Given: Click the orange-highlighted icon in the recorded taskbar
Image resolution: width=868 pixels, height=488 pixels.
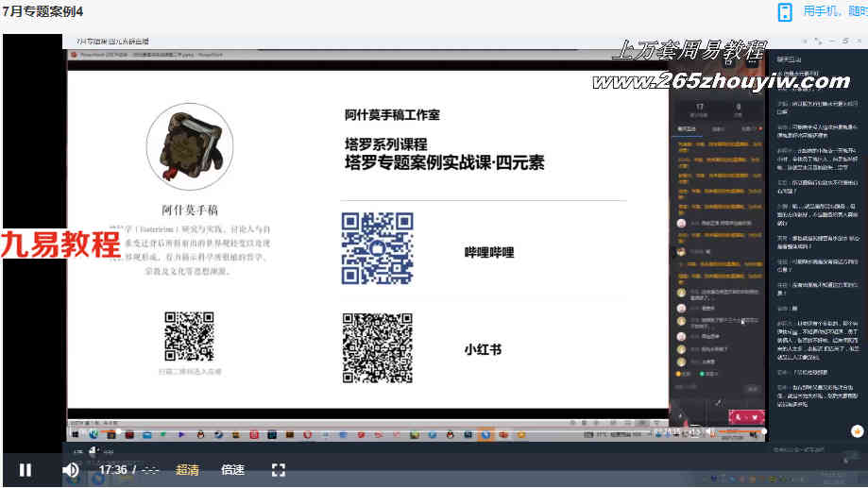Looking at the screenshot, I should [485, 435].
